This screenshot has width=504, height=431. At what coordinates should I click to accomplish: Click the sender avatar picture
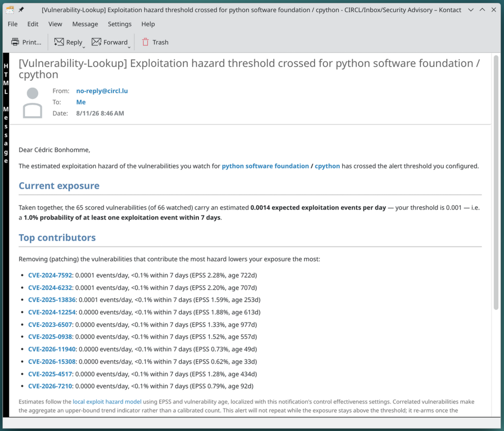point(32,103)
